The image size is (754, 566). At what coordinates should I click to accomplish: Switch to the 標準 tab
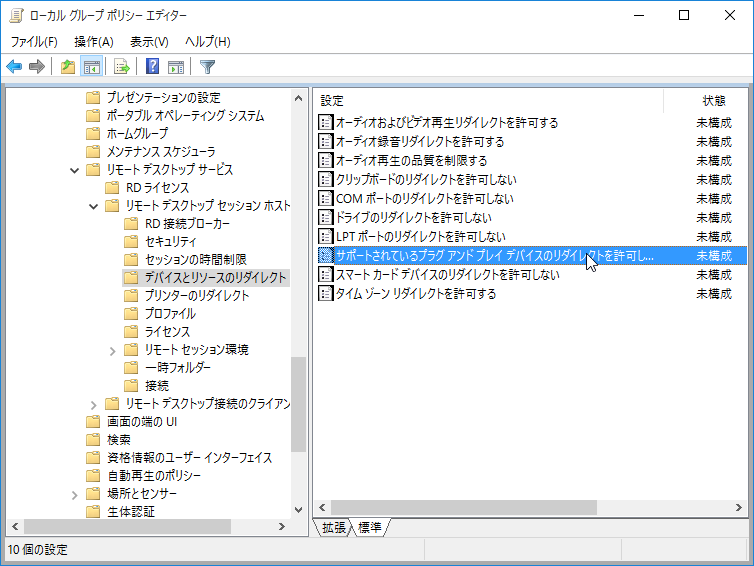[x=369, y=528]
